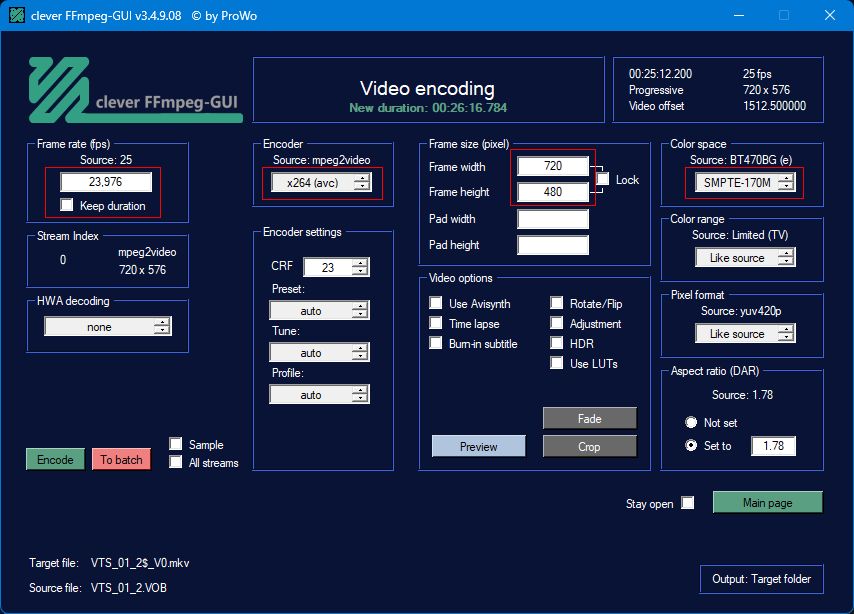Click the CRF 23 value field
This screenshot has height=614, width=854.
pyautogui.click(x=328, y=267)
